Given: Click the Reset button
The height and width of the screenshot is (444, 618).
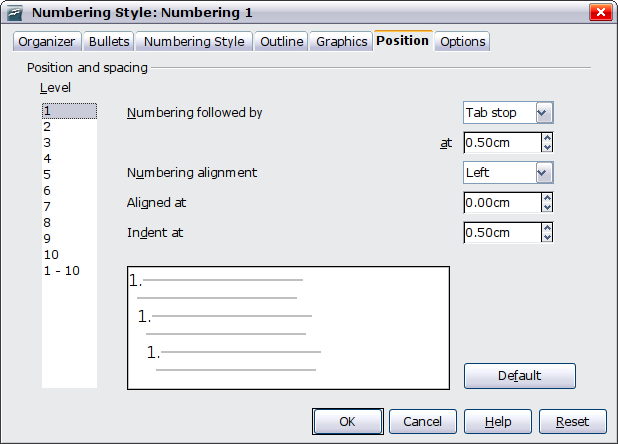Looking at the screenshot, I should tap(573, 422).
